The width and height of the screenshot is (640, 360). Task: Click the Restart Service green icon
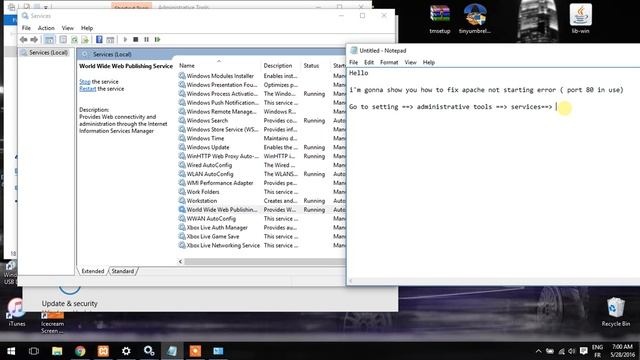158,40
